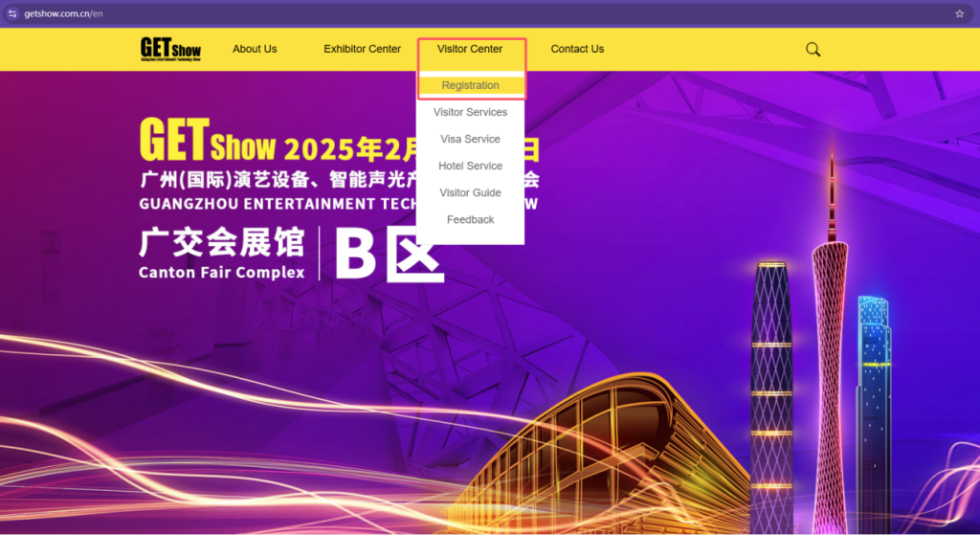Select Registration from the Visitor Center menu

470,86
